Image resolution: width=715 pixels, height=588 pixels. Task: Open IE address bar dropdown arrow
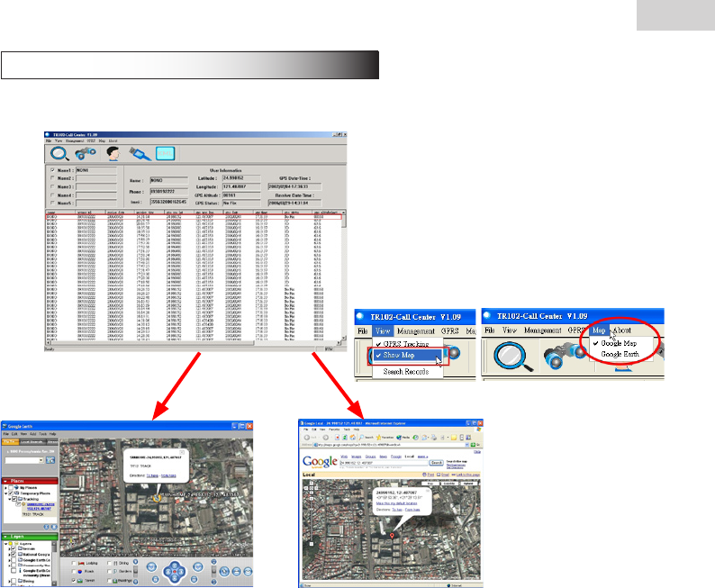(467, 445)
